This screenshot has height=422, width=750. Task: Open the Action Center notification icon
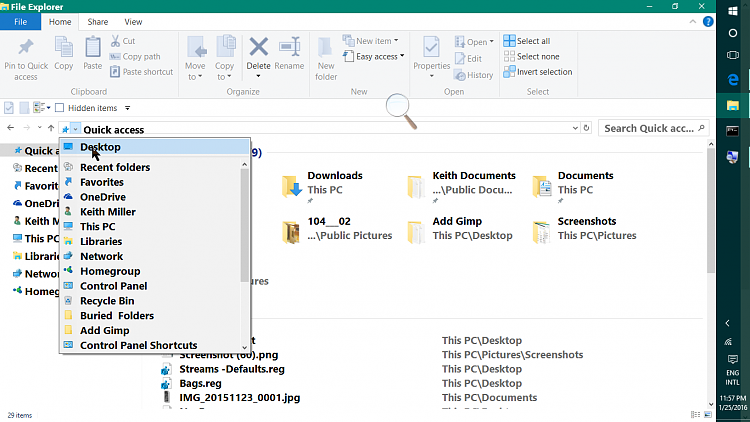pos(732,359)
